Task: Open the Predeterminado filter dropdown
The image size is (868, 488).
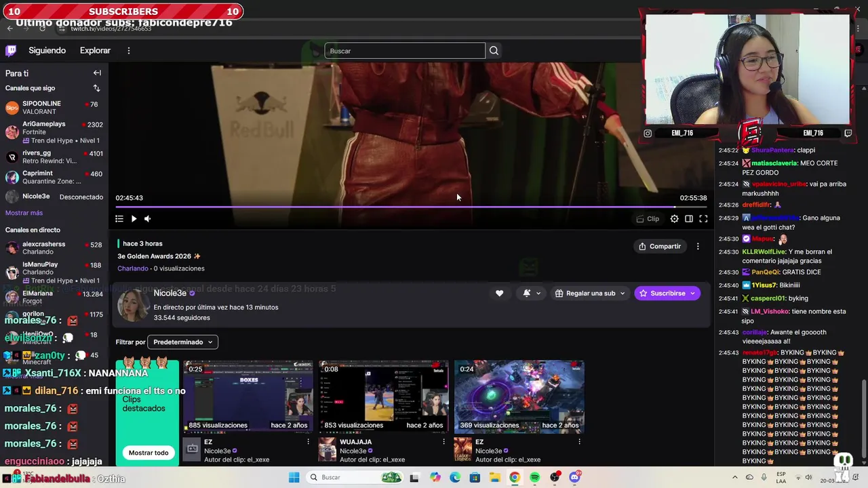Action: click(x=183, y=342)
